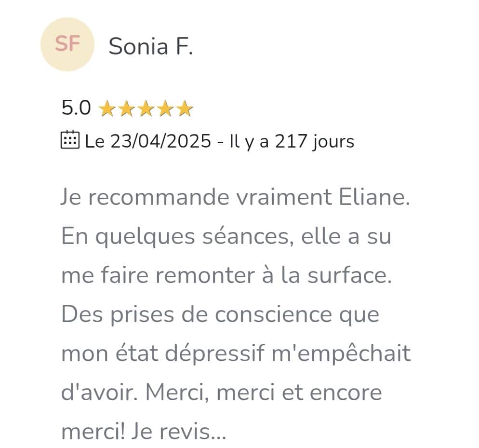
Task: Click the review date 23/04/2025
Action: [161, 141]
